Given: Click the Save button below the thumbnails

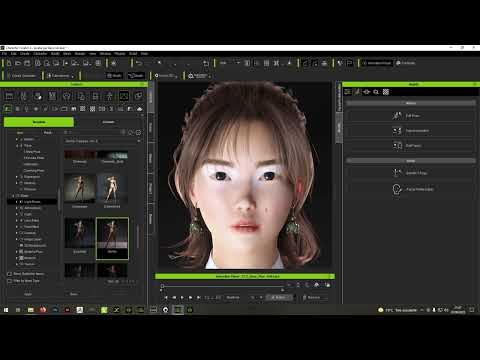Looking at the screenshot, I should click(x=74, y=294).
